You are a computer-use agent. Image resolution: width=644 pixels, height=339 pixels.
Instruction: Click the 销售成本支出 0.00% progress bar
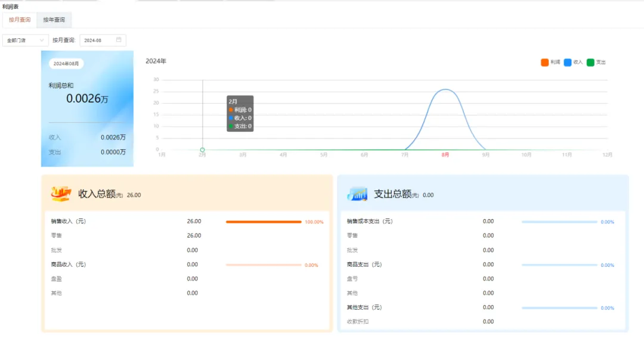tap(559, 221)
